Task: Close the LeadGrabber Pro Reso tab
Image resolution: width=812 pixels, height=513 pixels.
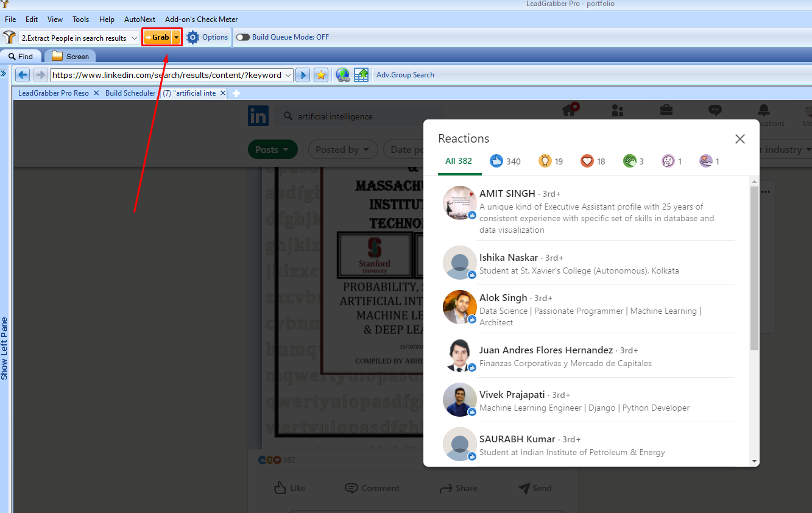Action: click(x=96, y=93)
